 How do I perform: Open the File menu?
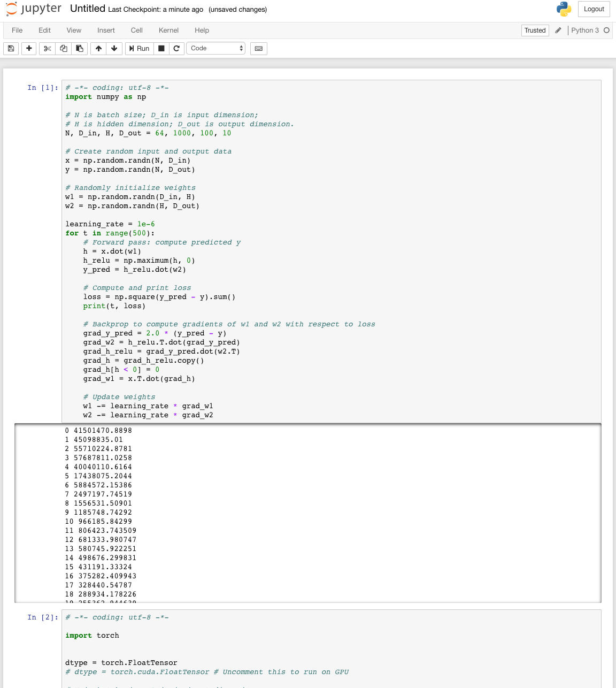(17, 30)
